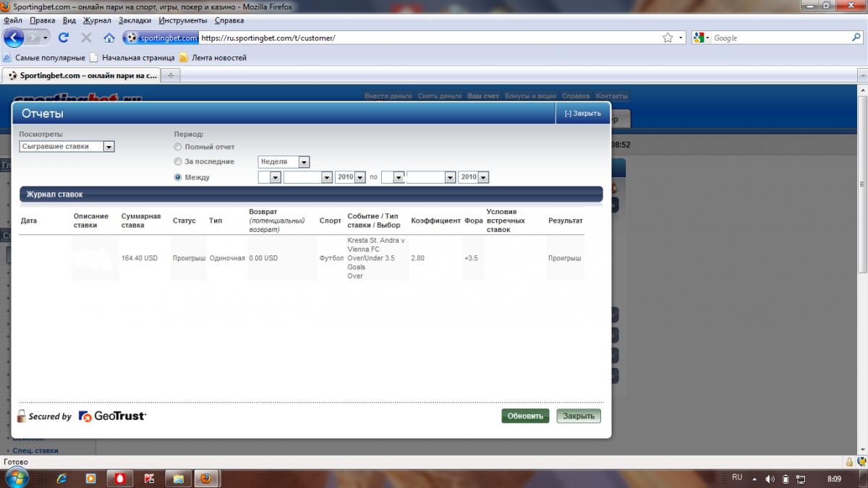Image resolution: width=868 pixels, height=488 pixels.
Task: Go to the home page icon
Action: point(109,38)
